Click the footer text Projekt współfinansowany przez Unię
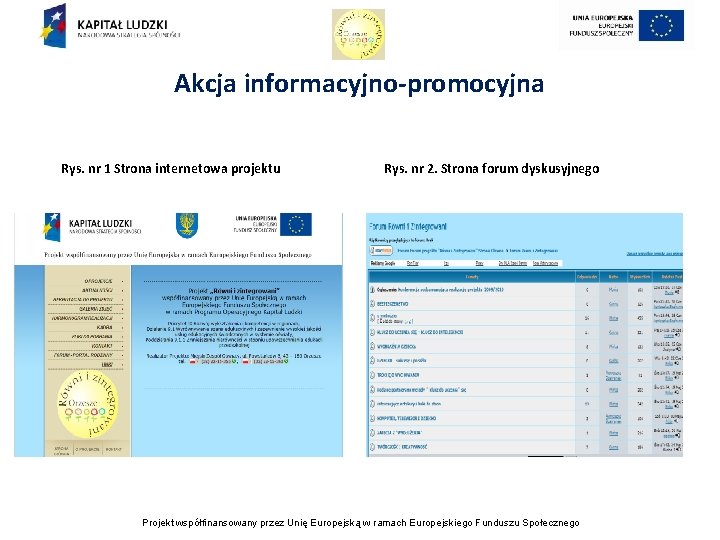Viewport: 720px width, 540px height. coord(360,523)
